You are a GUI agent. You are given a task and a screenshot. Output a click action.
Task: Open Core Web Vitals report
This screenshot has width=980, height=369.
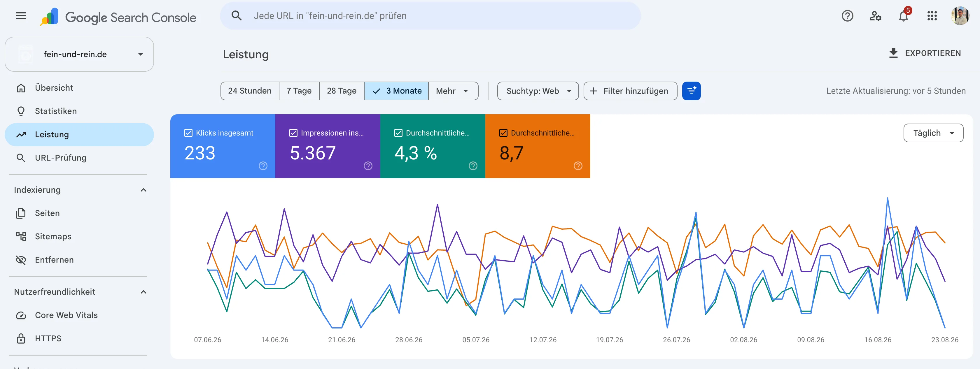79,315
